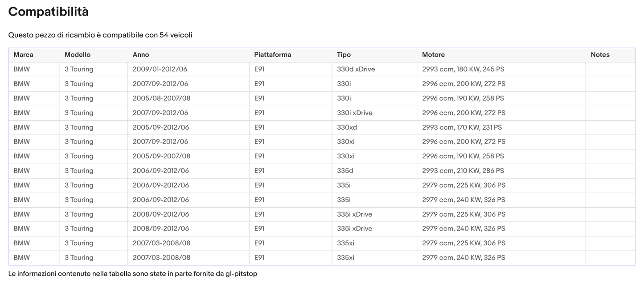644x284 pixels.
Task: Click the Tipo column header
Action: [344, 55]
